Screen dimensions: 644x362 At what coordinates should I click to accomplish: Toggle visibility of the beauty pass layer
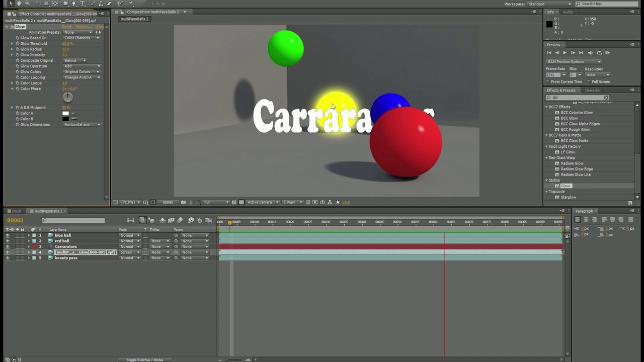7,258
